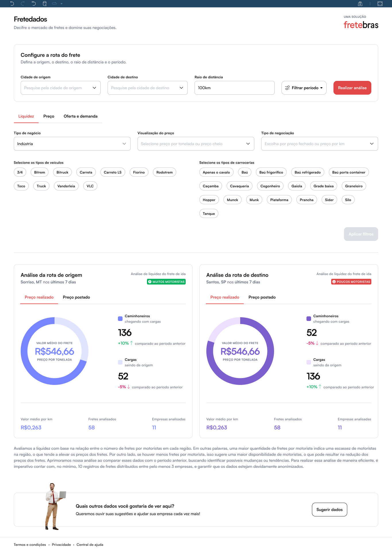This screenshot has width=392, height=553.
Task: Open the Cidade de origem dropdown
Action: point(61,88)
